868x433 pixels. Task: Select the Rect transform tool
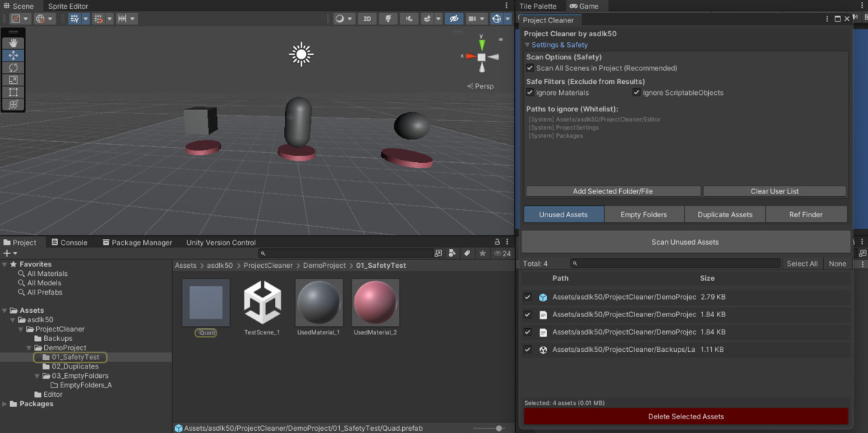tap(13, 92)
